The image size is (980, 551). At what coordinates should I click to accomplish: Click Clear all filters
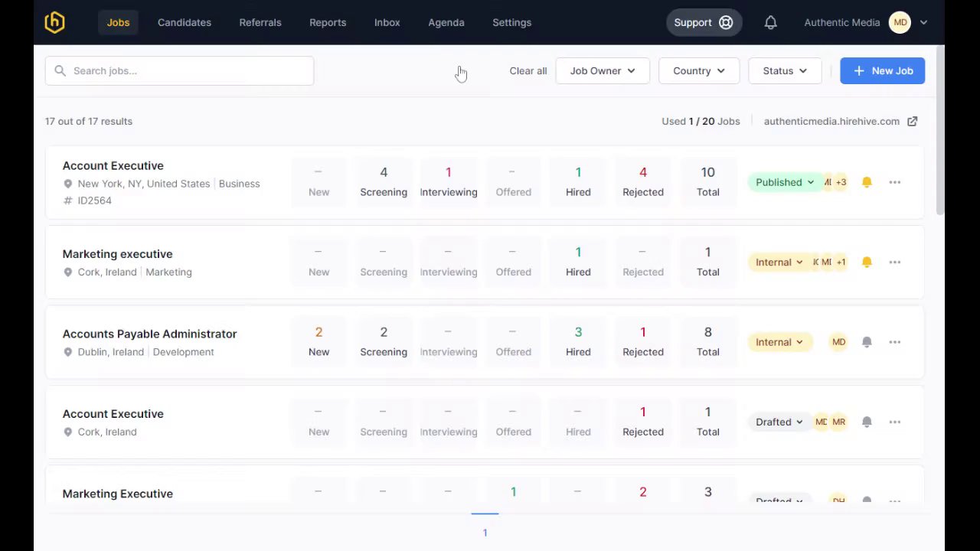pos(528,70)
